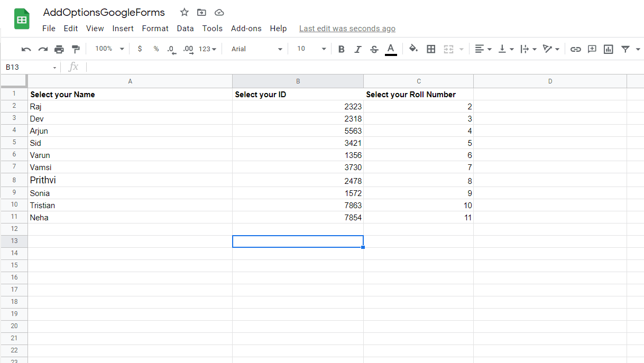
Task: Activate the paint format tool
Action: tap(76, 49)
